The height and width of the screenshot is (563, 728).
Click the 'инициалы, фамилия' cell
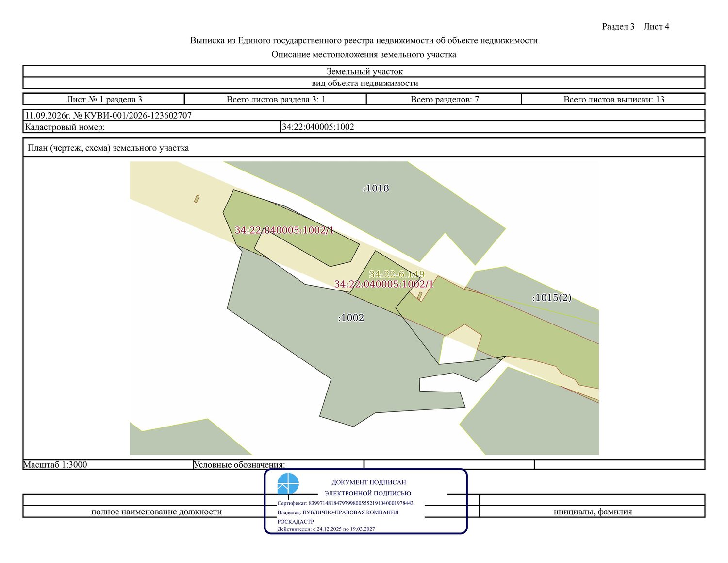pyautogui.click(x=593, y=512)
